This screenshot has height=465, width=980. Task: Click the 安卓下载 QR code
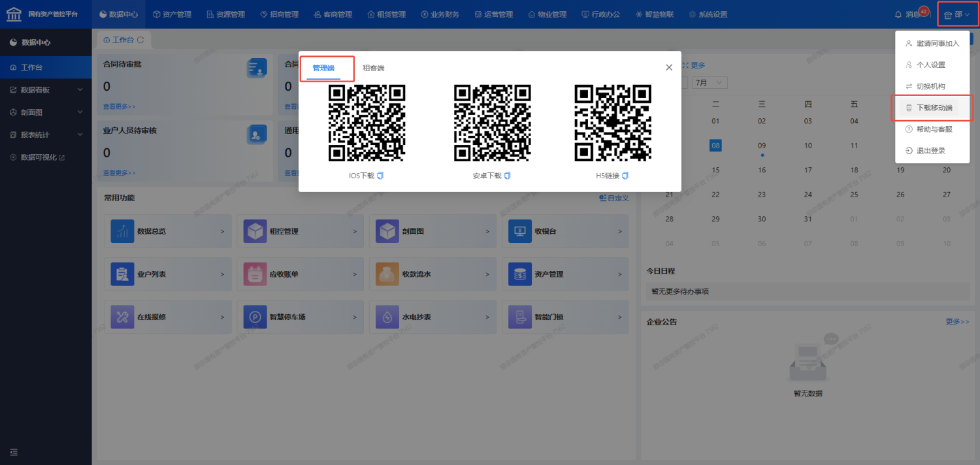pyautogui.click(x=493, y=123)
